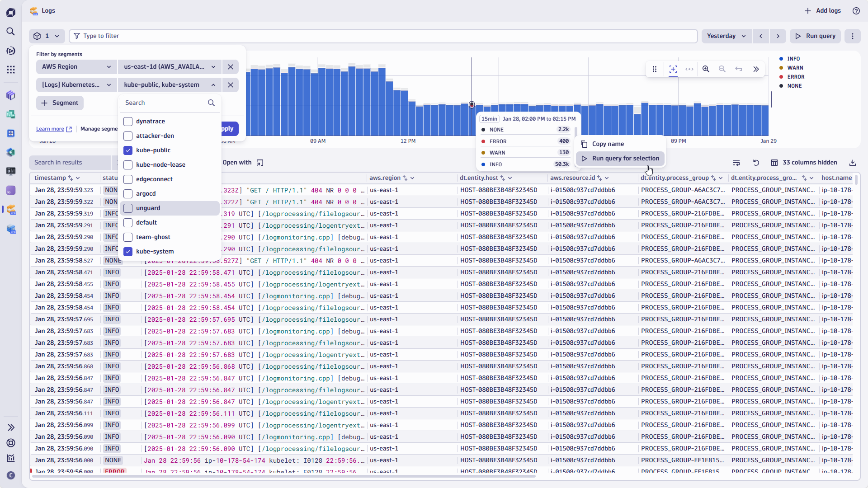Click the Run query button
The width and height of the screenshot is (868, 488).
pos(815,36)
